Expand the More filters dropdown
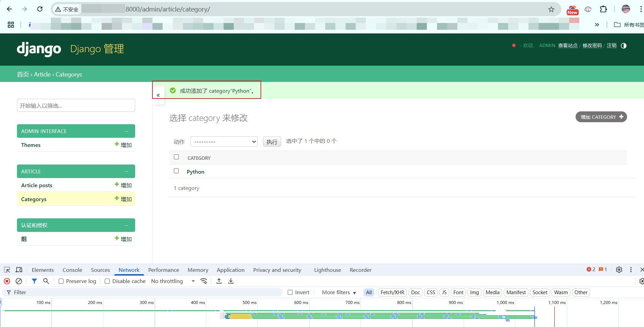This screenshot has width=644, height=327. point(339,292)
